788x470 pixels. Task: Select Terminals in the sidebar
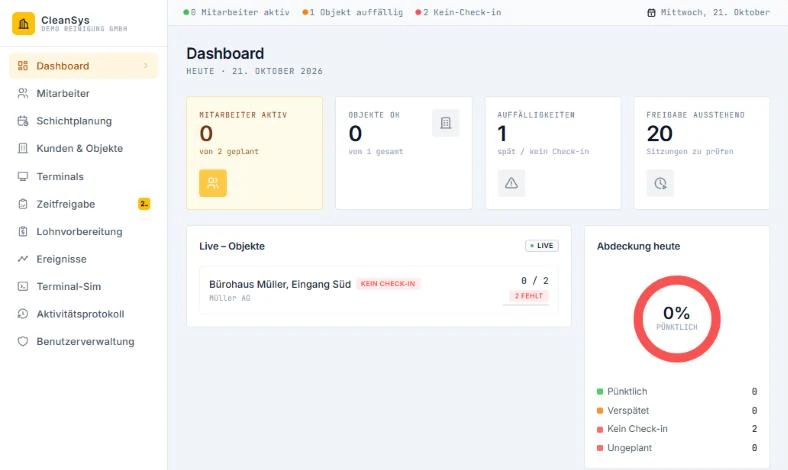pos(83,176)
